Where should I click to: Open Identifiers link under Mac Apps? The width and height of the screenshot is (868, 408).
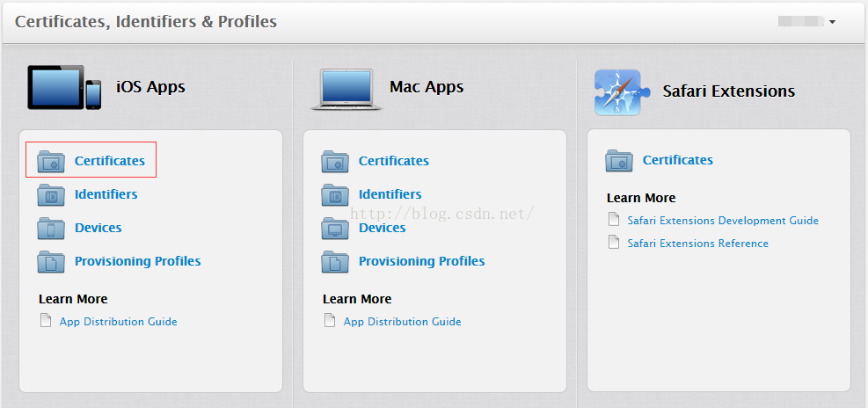(x=390, y=194)
